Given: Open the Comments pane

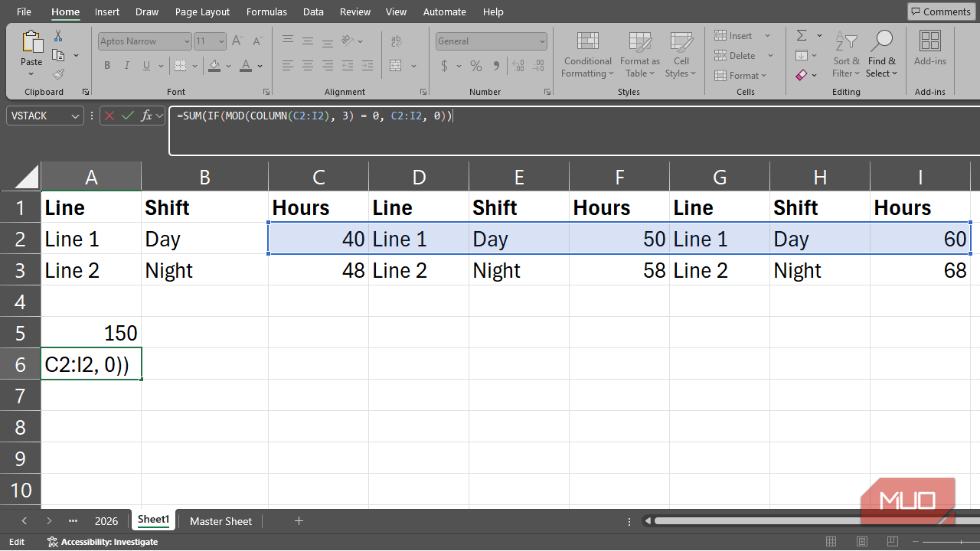Looking at the screenshot, I should [940, 11].
